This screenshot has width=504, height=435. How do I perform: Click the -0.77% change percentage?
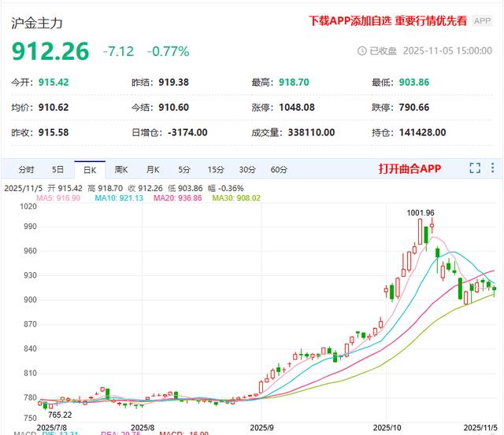(x=168, y=51)
